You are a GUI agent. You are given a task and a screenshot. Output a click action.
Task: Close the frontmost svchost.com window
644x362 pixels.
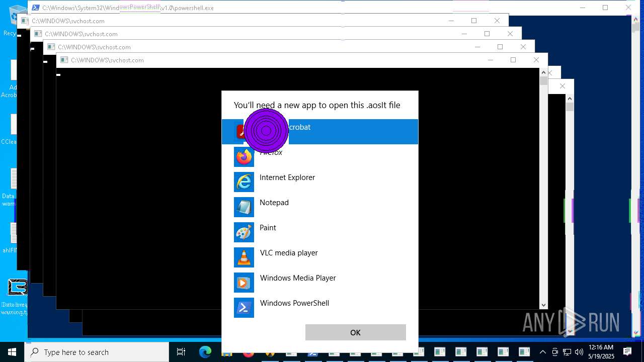(536, 60)
